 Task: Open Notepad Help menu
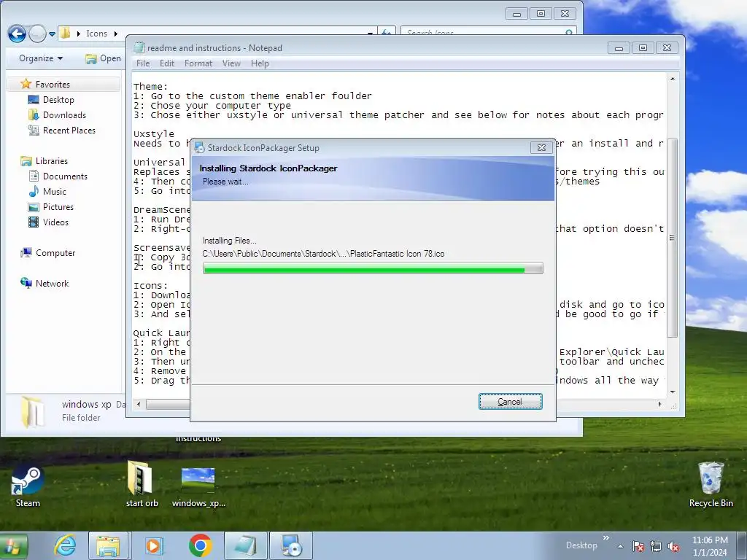pos(260,63)
